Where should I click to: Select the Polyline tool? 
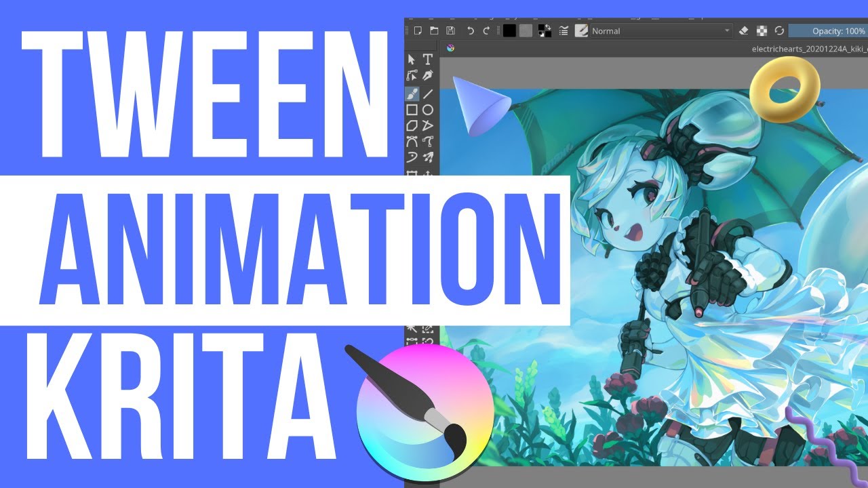[428, 126]
